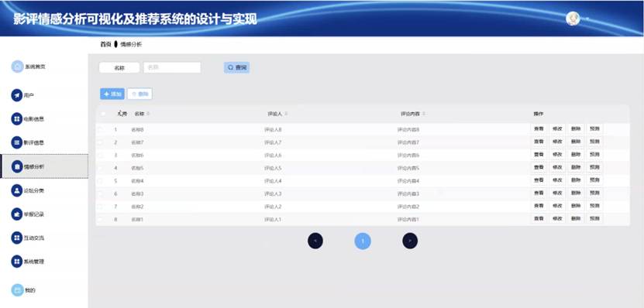The image size is (644, 308).
Task: Click the 互动交流 grid icon in sidebar
Action: click(17, 238)
